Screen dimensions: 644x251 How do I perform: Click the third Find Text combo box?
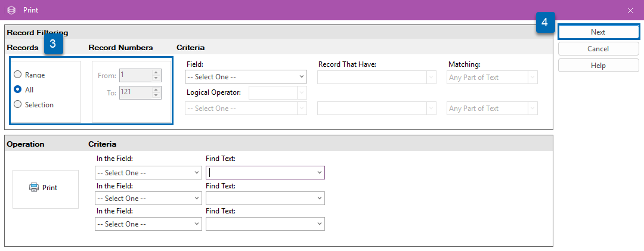point(265,224)
